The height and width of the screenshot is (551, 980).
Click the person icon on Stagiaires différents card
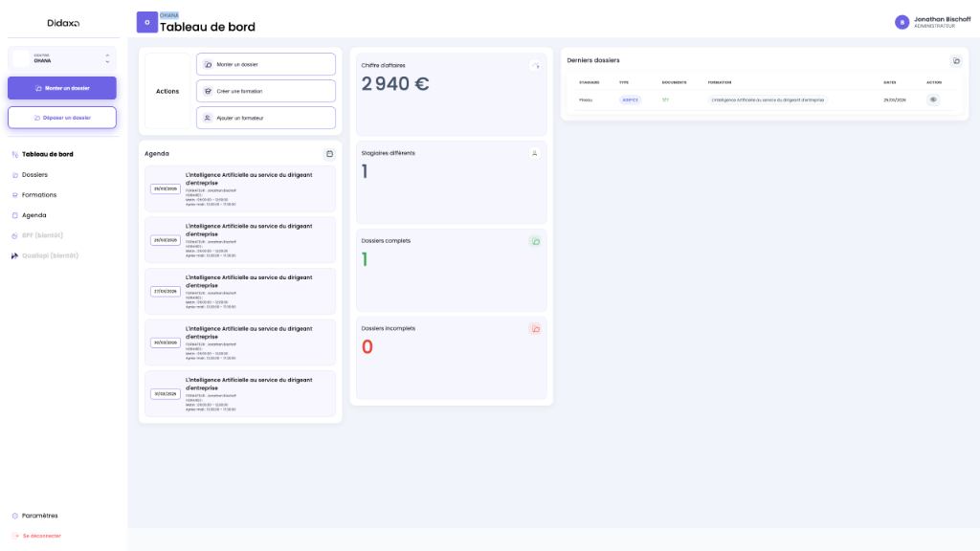[x=534, y=153]
